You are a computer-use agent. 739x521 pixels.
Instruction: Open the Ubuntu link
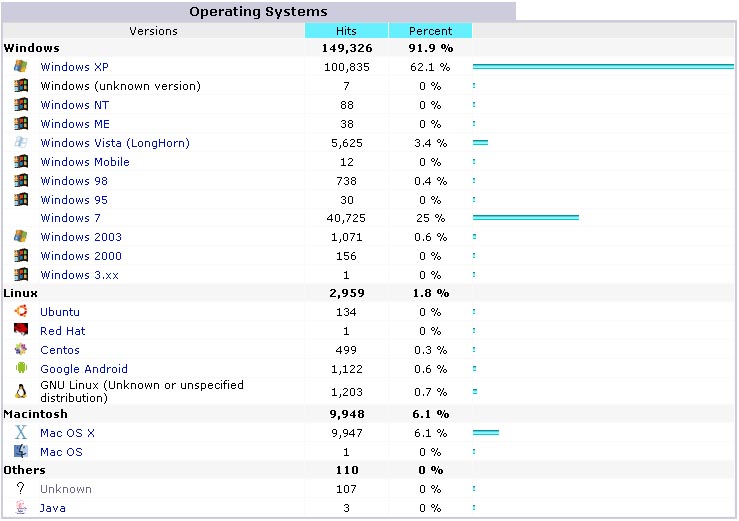point(60,312)
